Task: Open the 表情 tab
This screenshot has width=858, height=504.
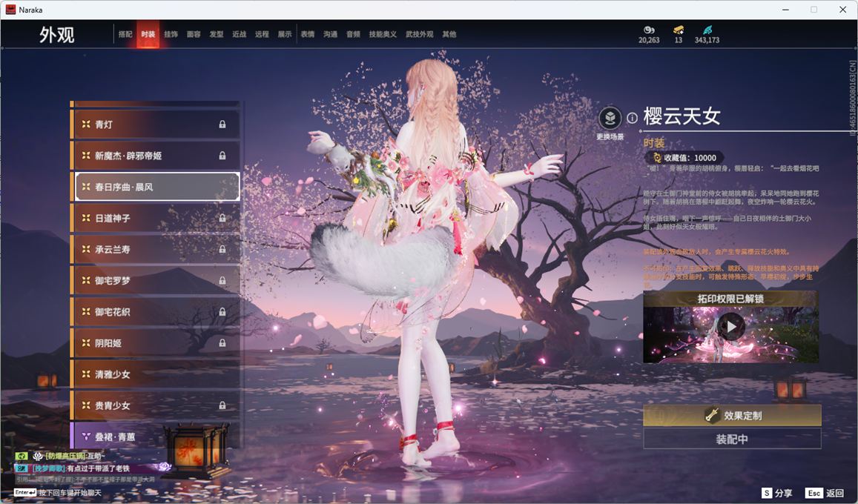Action: pos(308,34)
